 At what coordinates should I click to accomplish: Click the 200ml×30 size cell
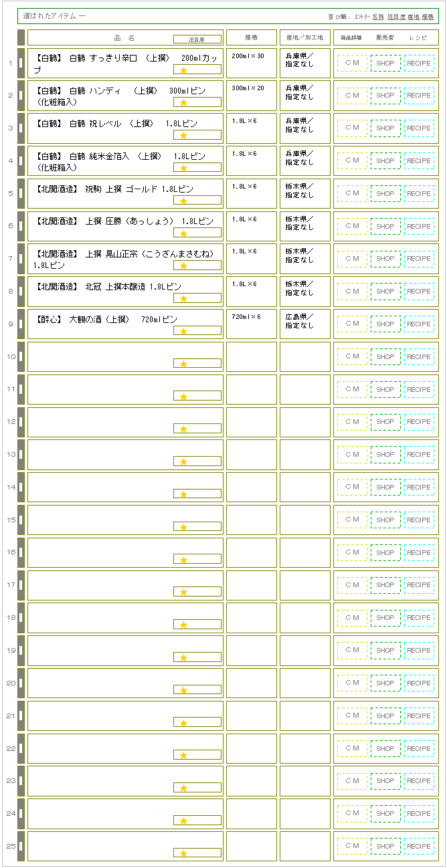[x=252, y=64]
